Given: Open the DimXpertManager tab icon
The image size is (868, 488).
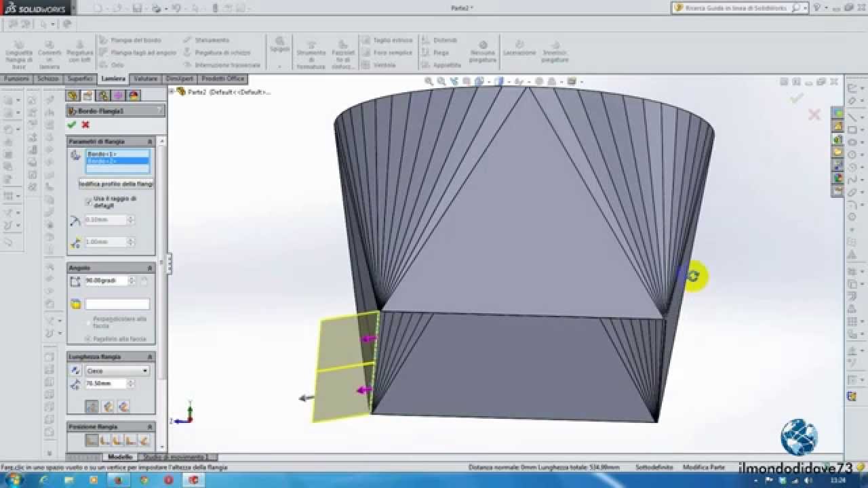Looking at the screenshot, I should tap(119, 96).
